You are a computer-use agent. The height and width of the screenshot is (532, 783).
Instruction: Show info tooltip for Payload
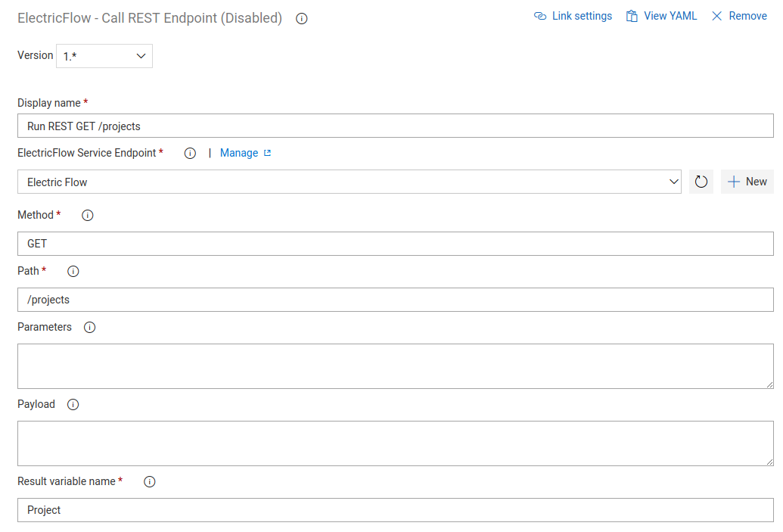point(73,405)
